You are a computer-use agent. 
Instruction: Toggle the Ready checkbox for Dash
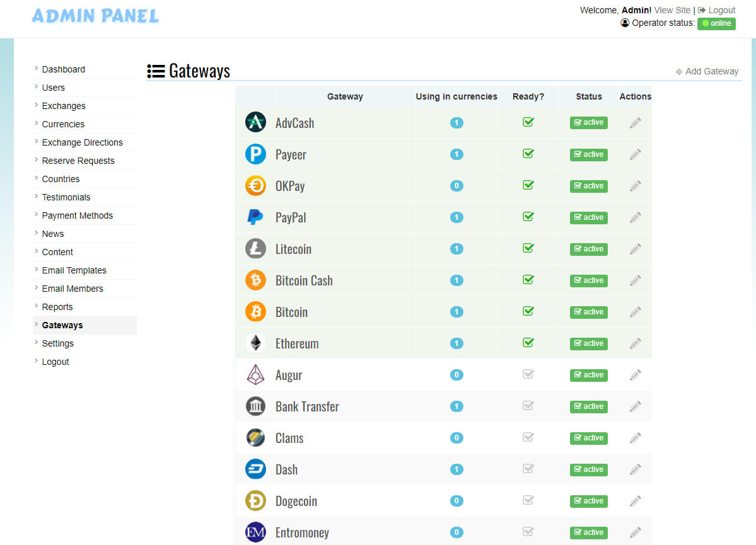point(528,469)
